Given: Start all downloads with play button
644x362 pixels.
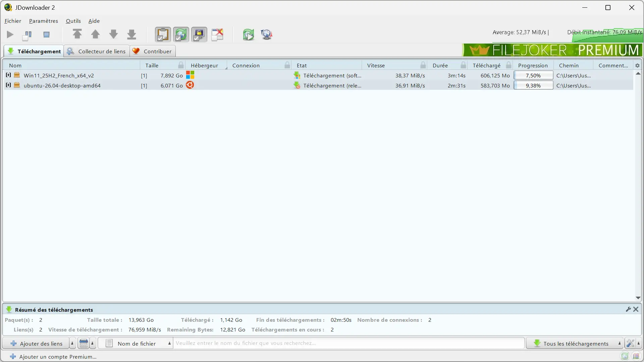Looking at the screenshot, I should coord(10,35).
